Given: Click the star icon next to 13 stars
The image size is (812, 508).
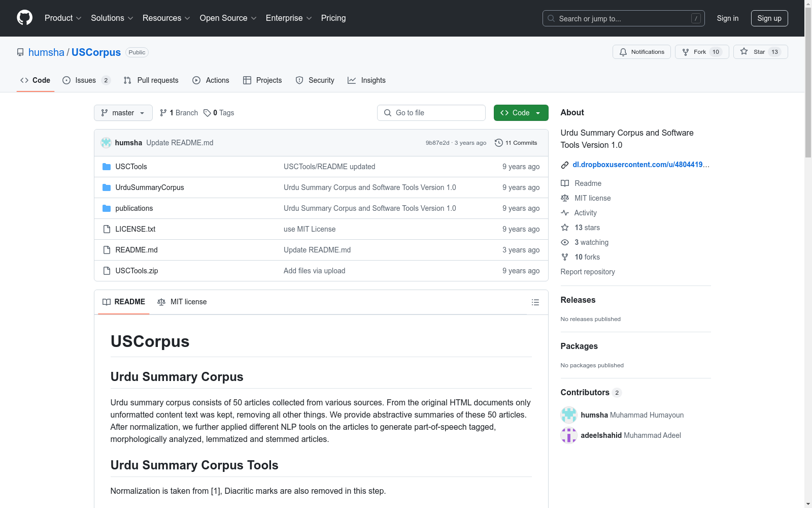Looking at the screenshot, I should pos(565,228).
